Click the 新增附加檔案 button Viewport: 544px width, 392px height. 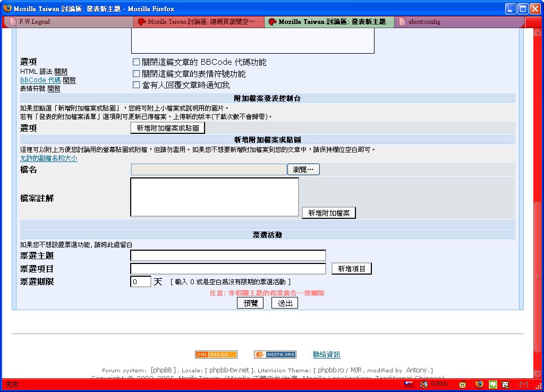point(329,213)
